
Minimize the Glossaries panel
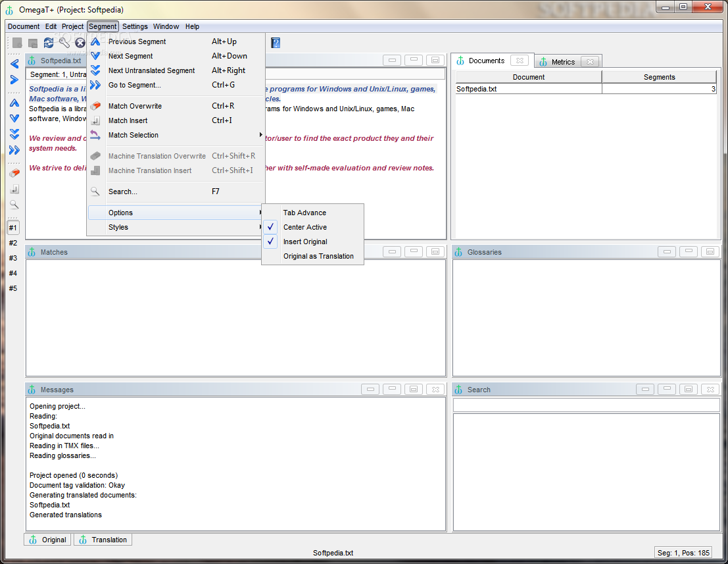[x=667, y=252]
